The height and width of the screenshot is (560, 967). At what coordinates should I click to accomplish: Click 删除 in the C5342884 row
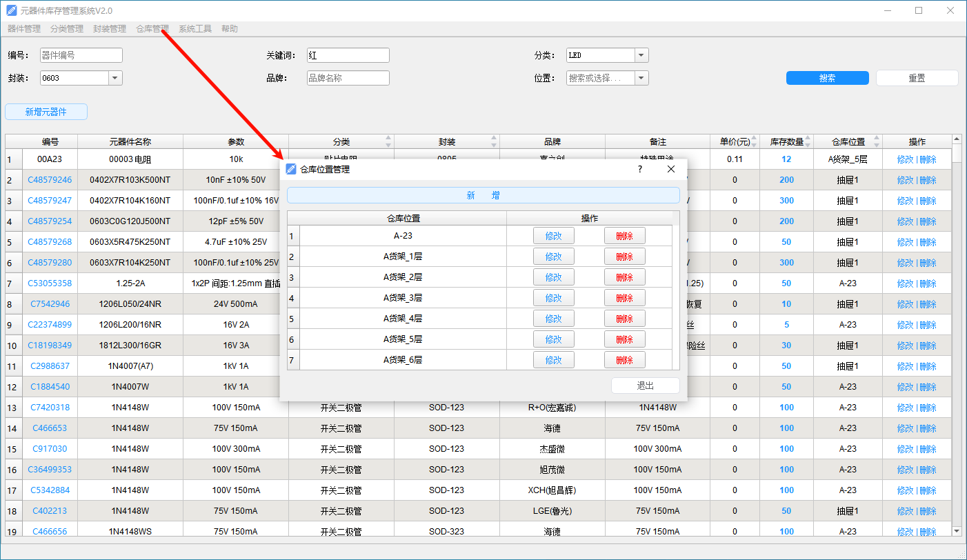[928, 490]
